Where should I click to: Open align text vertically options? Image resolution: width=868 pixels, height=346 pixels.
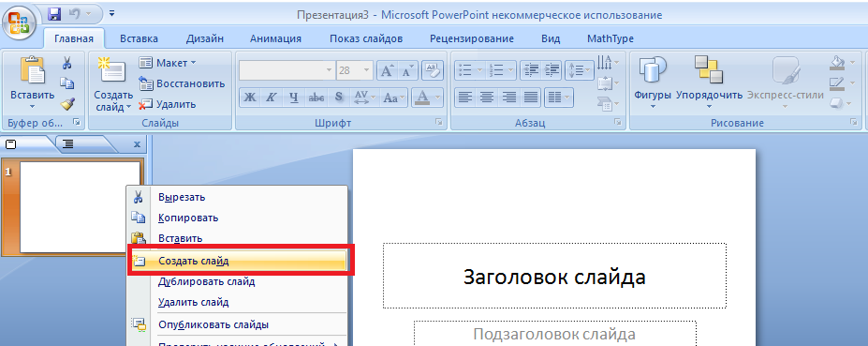point(608,83)
